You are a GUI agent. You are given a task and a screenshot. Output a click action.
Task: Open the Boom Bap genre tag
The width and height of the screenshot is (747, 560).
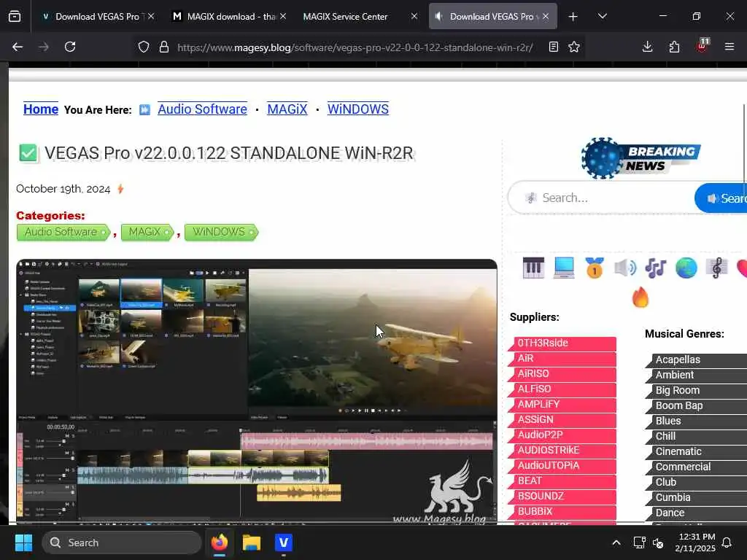696,405
